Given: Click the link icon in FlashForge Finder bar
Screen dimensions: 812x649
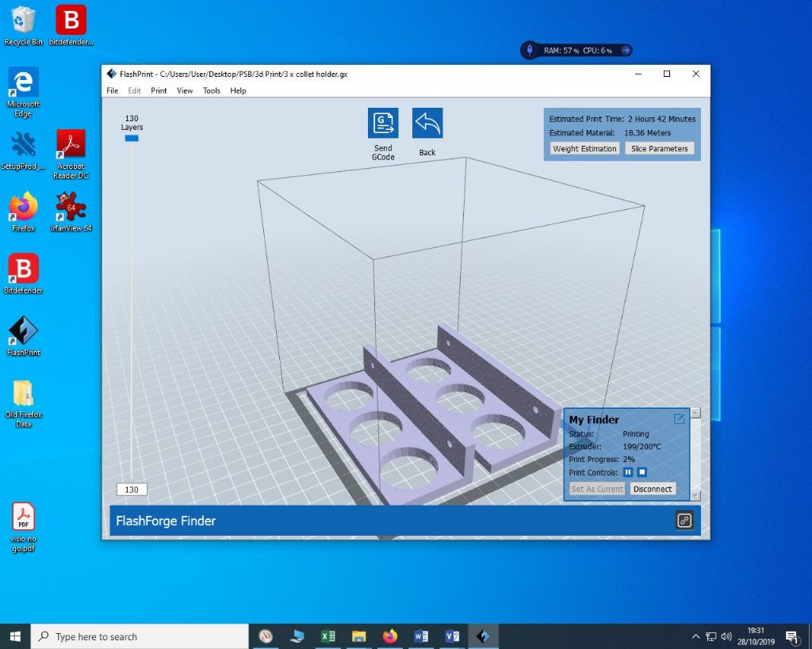Looking at the screenshot, I should [x=684, y=520].
